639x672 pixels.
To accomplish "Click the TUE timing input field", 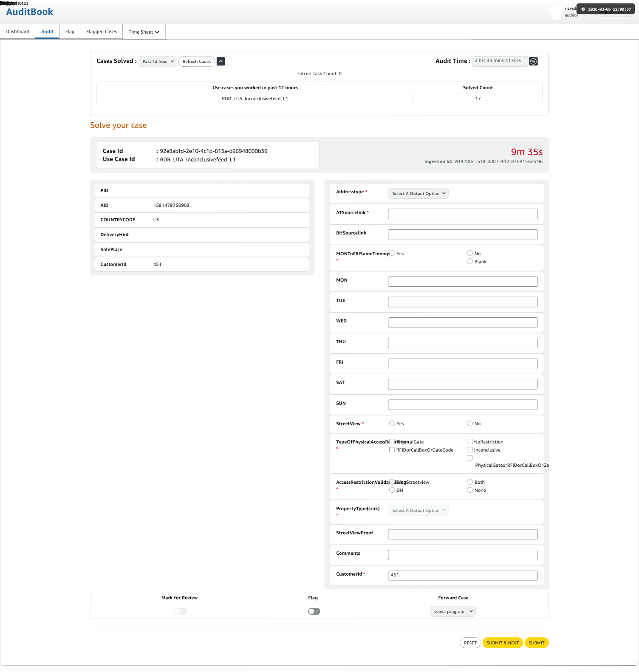I will coord(463,302).
